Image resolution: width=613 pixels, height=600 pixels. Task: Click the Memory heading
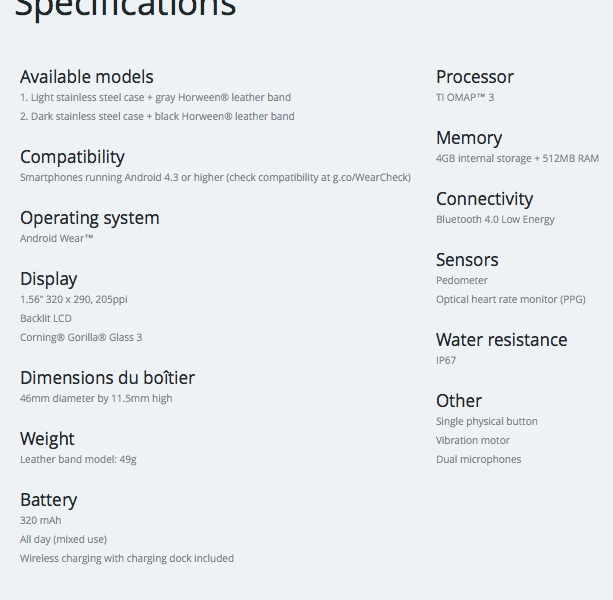(x=469, y=137)
